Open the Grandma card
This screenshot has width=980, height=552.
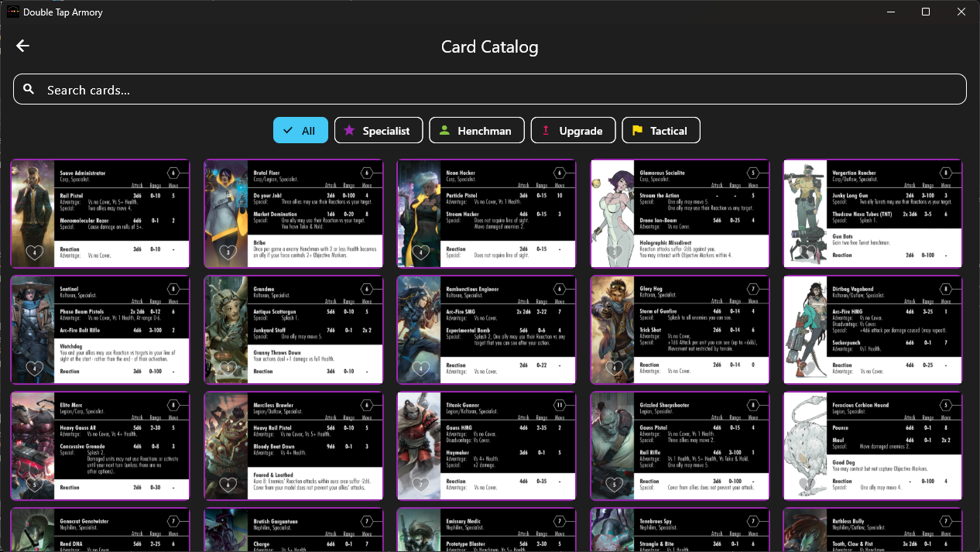[x=293, y=330]
